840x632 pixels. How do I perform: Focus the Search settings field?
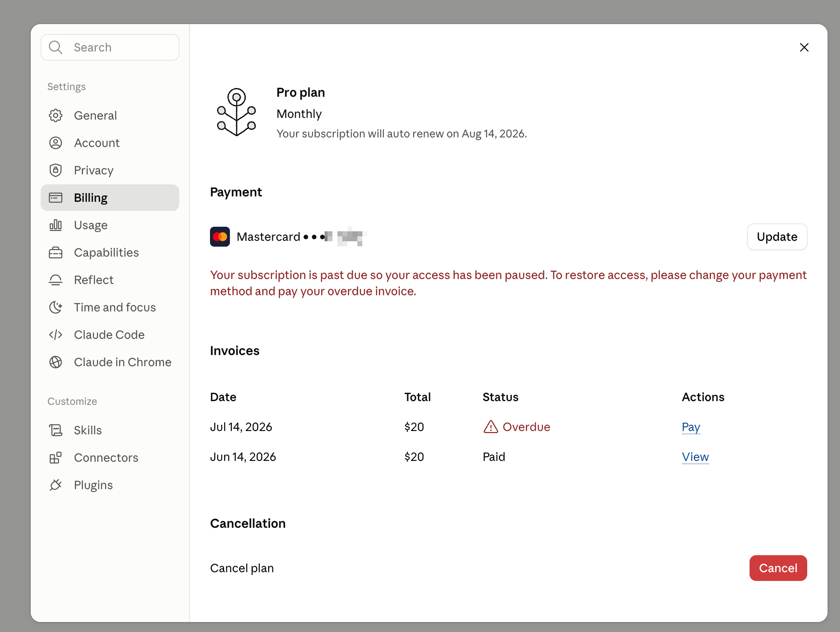(110, 47)
